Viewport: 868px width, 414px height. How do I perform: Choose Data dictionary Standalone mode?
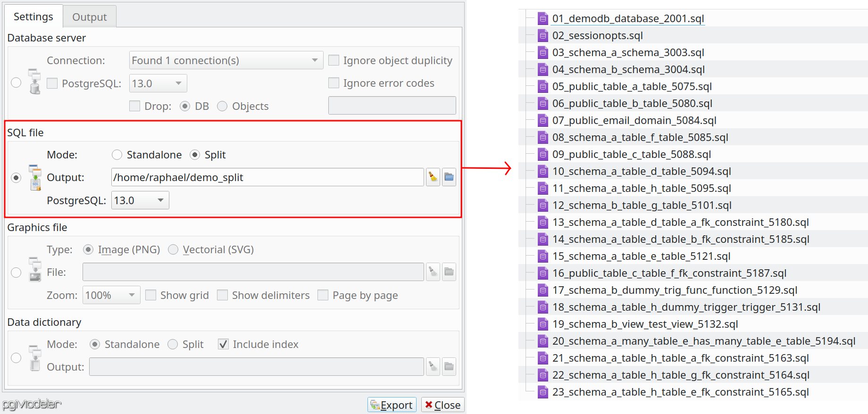(95, 344)
